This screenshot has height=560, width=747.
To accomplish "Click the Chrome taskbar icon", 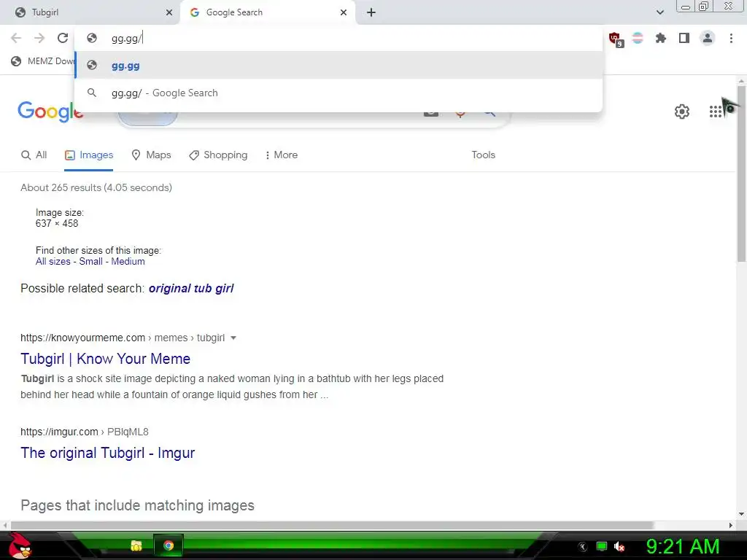I will (169, 545).
